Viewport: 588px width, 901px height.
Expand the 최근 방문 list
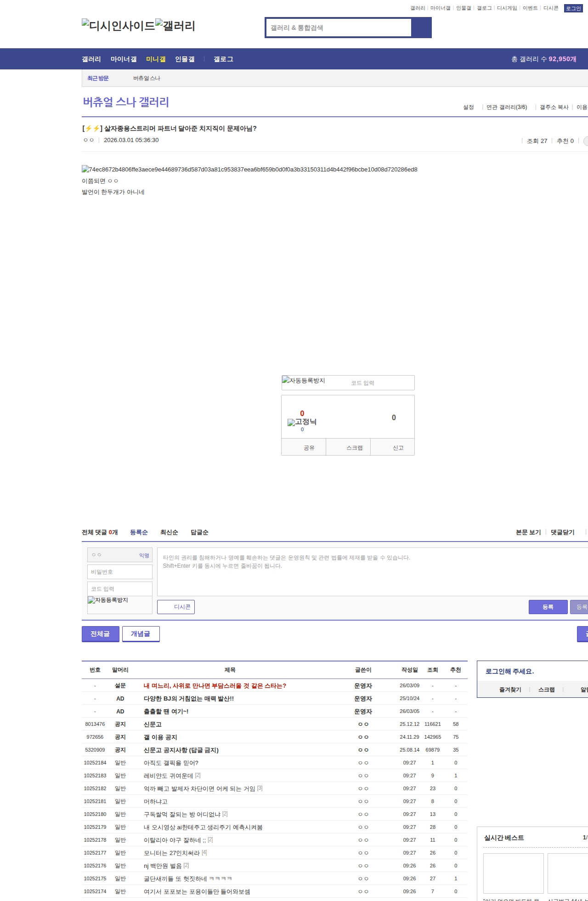coord(98,78)
